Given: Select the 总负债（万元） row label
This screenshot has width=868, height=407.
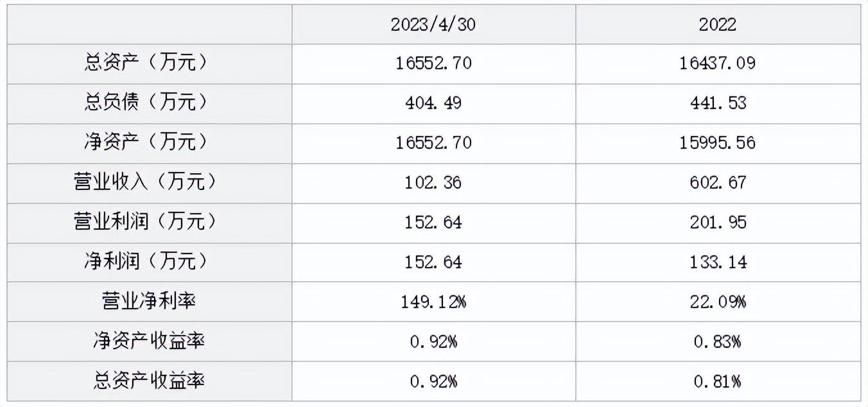Looking at the screenshot, I should point(147,103).
